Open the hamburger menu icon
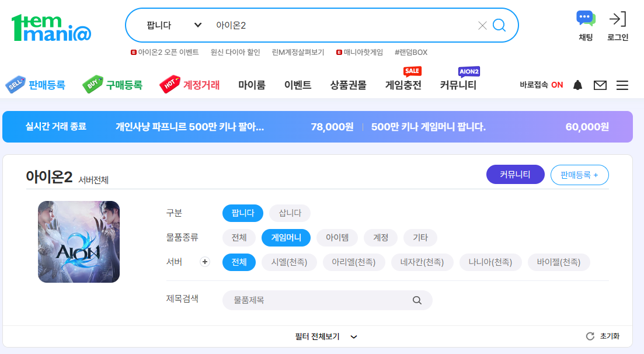 click(x=622, y=85)
